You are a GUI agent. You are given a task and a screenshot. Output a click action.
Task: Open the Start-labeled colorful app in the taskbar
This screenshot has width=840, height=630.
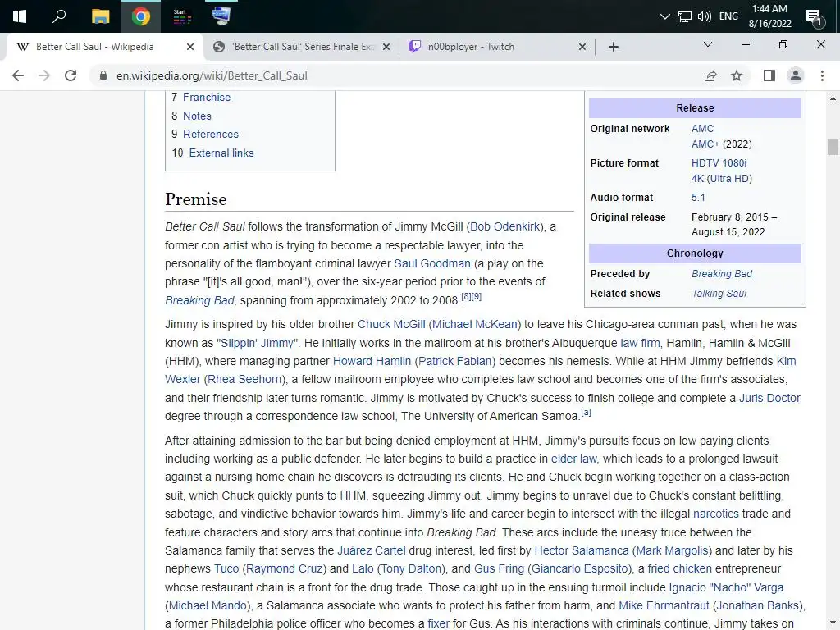point(181,16)
